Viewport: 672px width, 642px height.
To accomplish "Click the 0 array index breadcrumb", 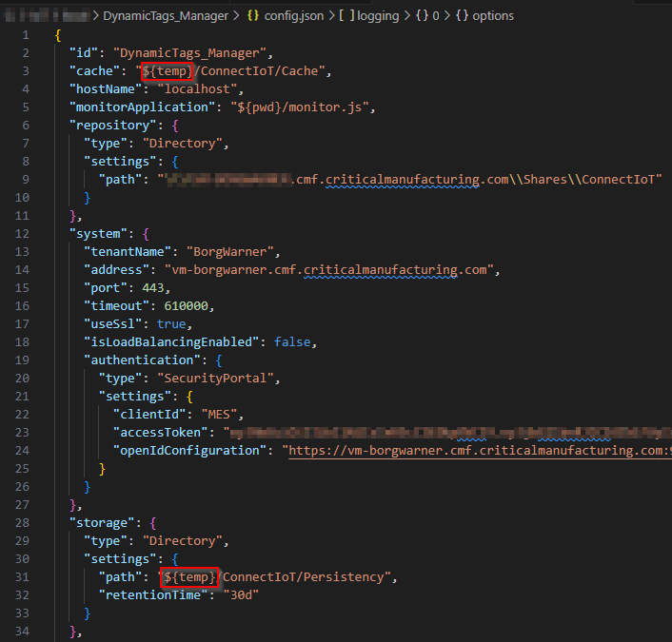I will tap(435, 16).
